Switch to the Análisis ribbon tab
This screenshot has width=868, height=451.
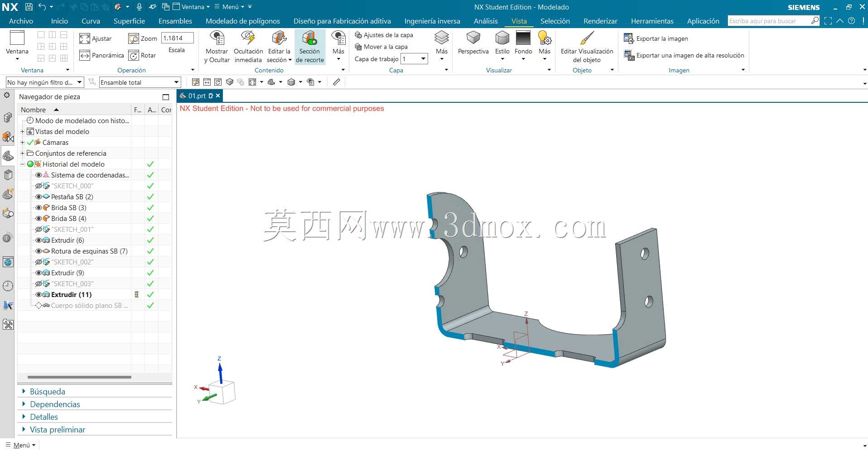point(486,21)
